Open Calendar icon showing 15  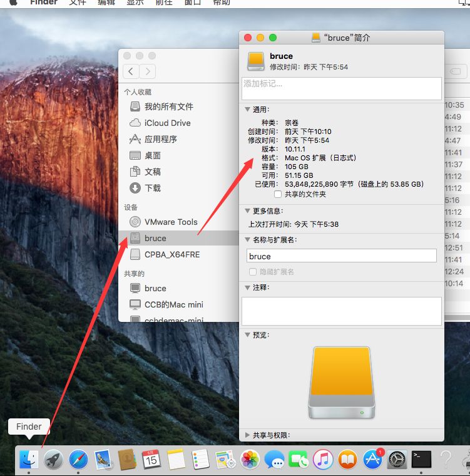[151, 459]
